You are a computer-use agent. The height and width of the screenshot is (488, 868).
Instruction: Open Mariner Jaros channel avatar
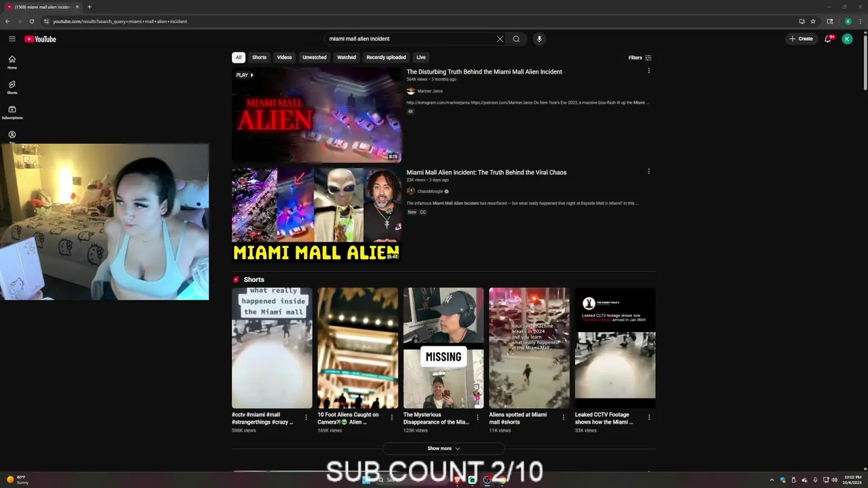point(411,91)
